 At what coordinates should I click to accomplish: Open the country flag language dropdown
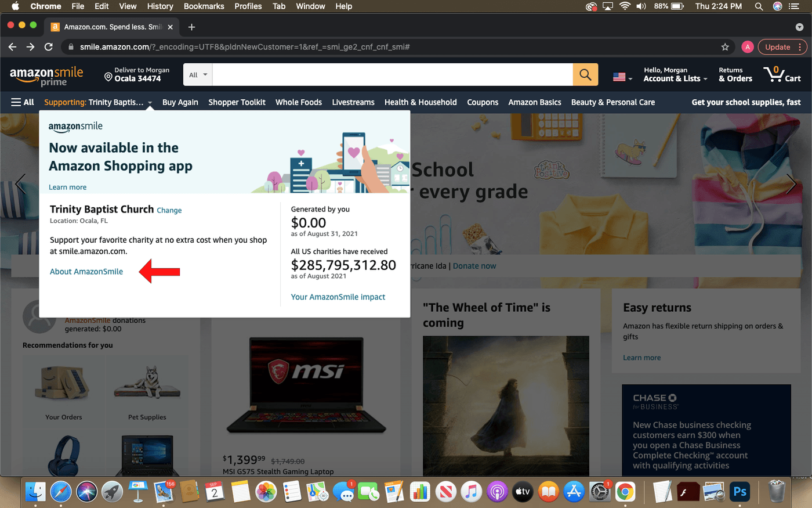(x=622, y=77)
